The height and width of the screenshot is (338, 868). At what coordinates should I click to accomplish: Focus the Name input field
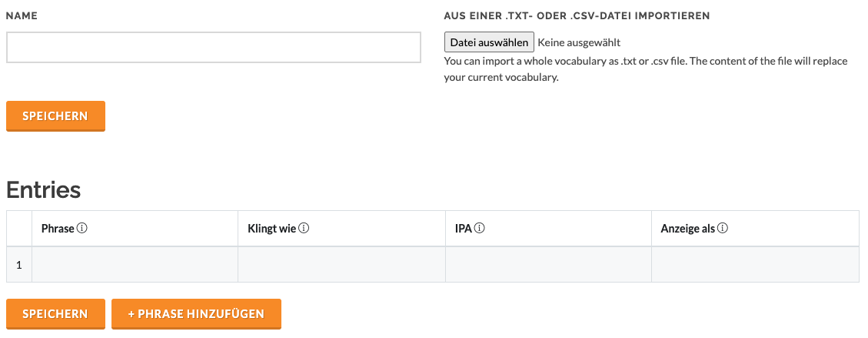[x=214, y=47]
